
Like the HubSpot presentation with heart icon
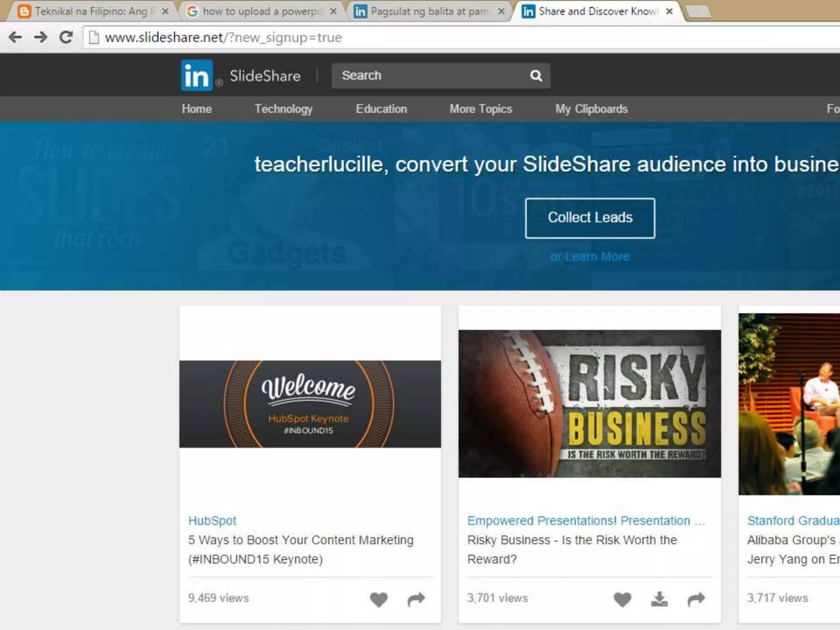tap(378, 599)
